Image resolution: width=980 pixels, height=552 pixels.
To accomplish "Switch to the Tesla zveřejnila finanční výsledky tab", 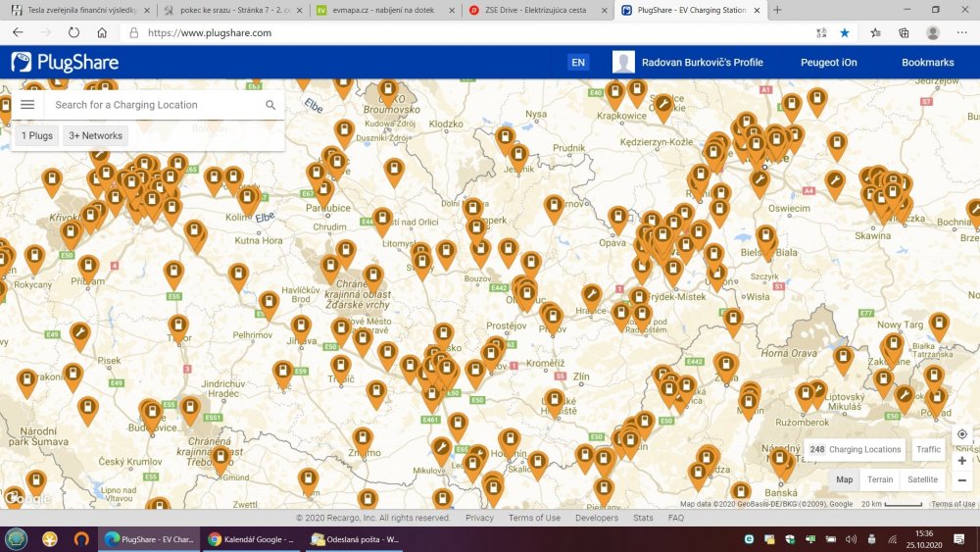I will pos(78,10).
